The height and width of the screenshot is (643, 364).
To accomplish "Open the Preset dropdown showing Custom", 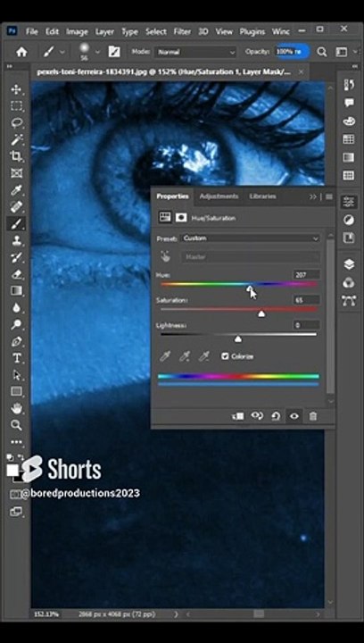I will pos(250,238).
